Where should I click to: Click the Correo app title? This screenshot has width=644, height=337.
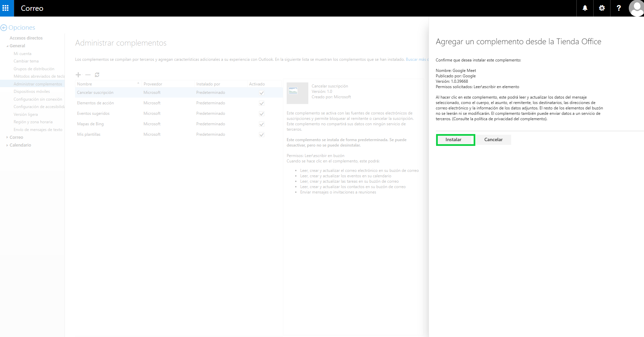click(x=32, y=8)
